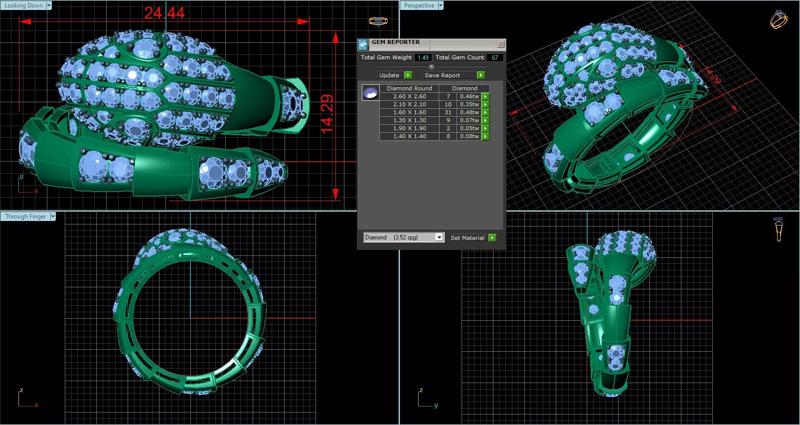The height and width of the screenshot is (425, 800).
Task: Click the green arrow for the 2.60 X 2.60 row
Action: click(485, 96)
